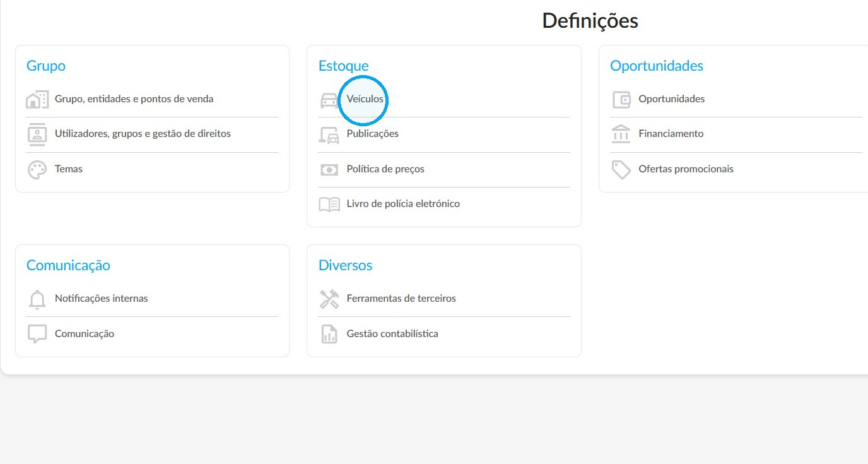Click the tag icon beside Ofertas promocionais
Viewport: 868px width, 464px height.
(x=621, y=170)
